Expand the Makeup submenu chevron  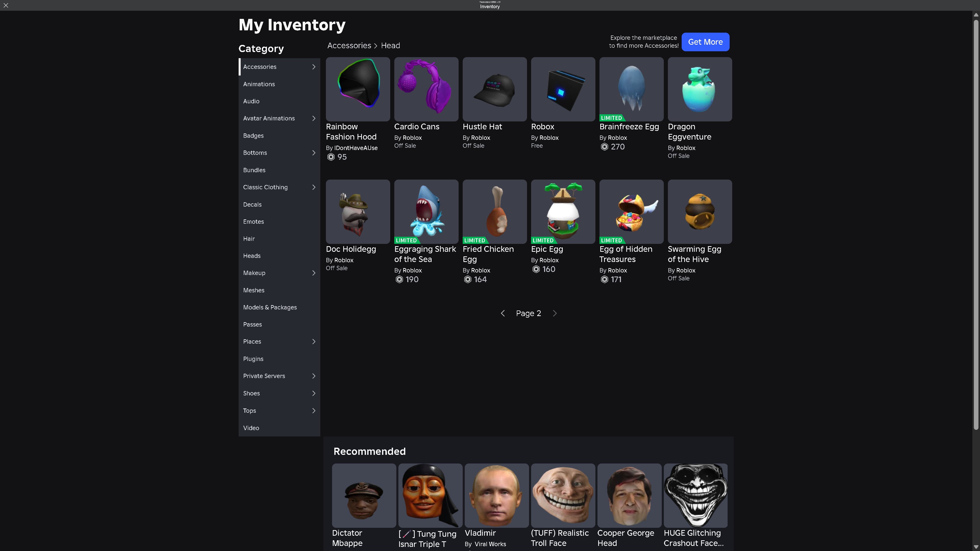[313, 273]
